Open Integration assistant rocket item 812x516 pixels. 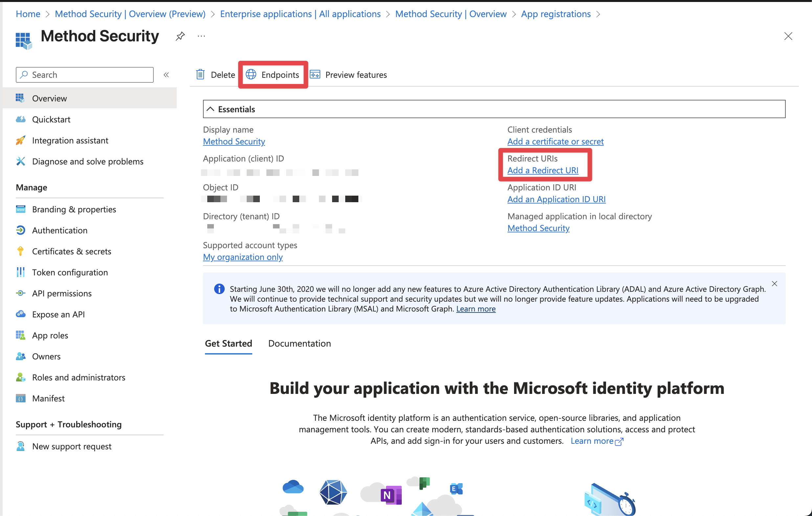[70, 140]
